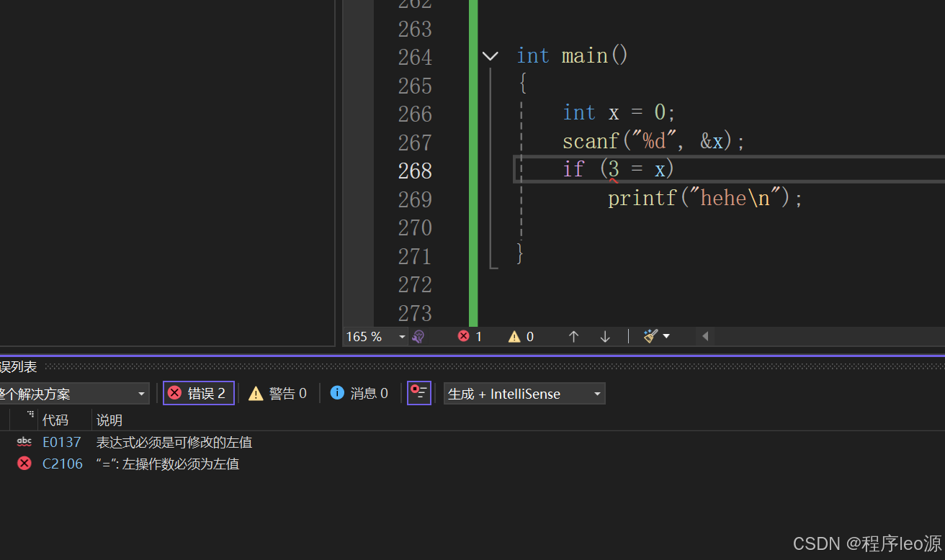Click the printf statement on line 269
The height and width of the screenshot is (560, 945).
pyautogui.click(x=705, y=198)
